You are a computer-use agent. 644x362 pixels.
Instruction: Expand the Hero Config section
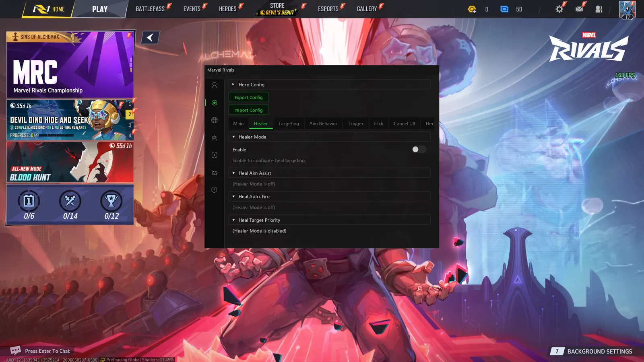[329, 84]
